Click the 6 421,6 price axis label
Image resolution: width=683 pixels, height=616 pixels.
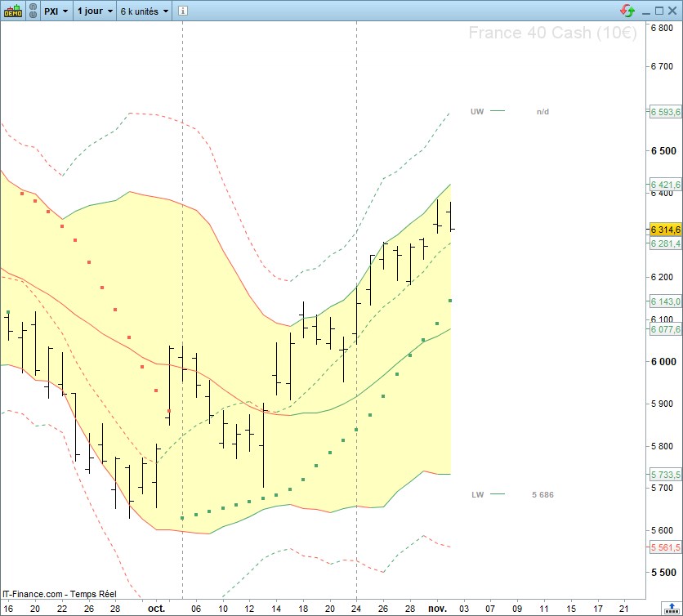[665, 185]
